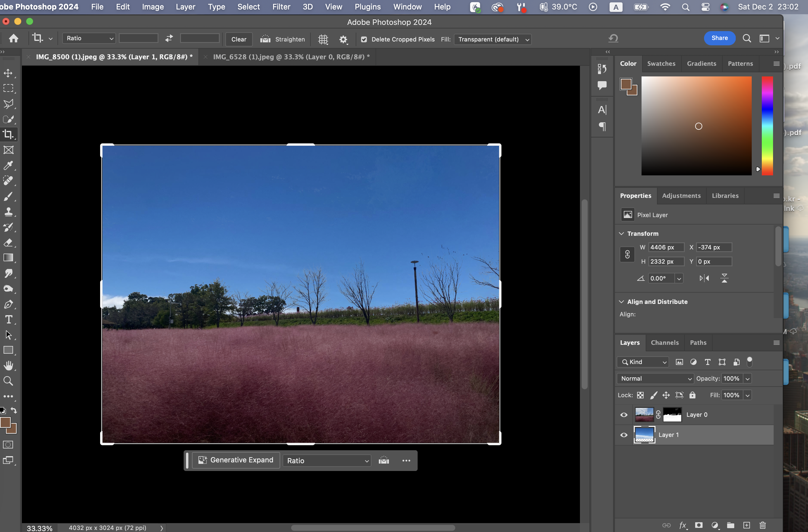The width and height of the screenshot is (808, 532).
Task: Open the Filter menu
Action: coord(281,7)
